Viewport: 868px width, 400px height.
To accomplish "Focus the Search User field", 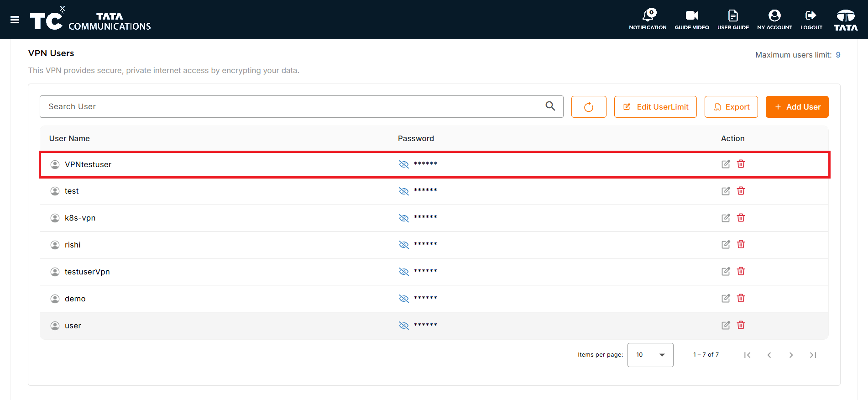I will point(302,106).
